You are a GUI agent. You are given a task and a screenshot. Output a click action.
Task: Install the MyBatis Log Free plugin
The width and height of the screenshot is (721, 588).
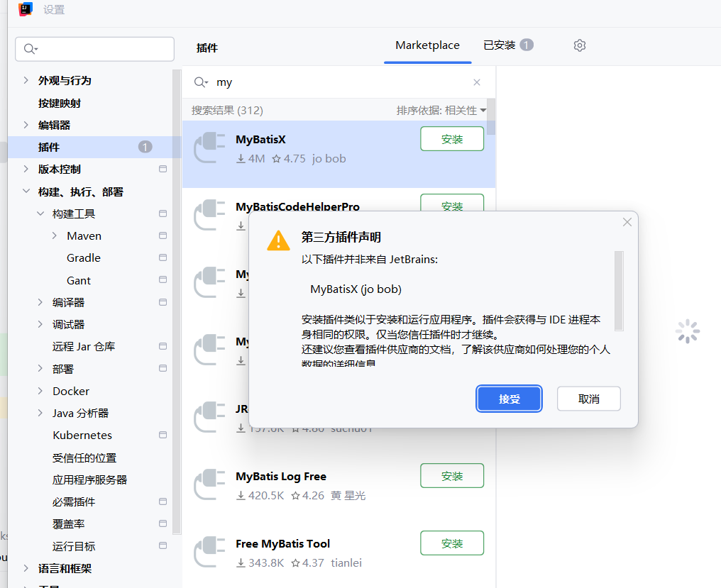(452, 476)
